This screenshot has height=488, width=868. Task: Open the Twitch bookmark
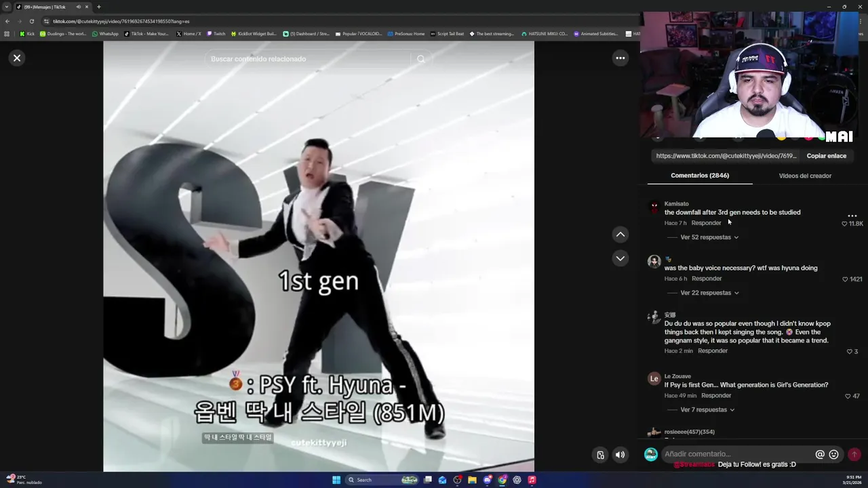(216, 34)
